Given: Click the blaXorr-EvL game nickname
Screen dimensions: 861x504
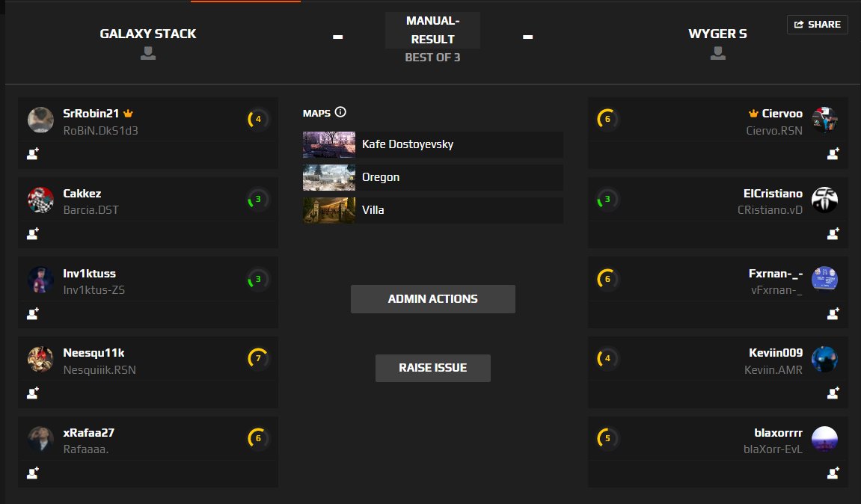Looking at the screenshot, I should click(773, 449).
